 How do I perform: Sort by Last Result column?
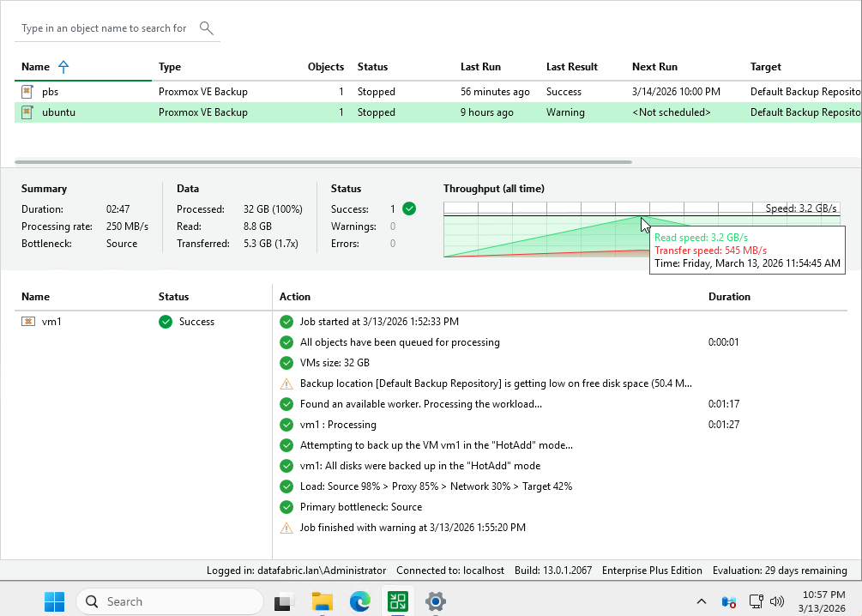tap(572, 67)
